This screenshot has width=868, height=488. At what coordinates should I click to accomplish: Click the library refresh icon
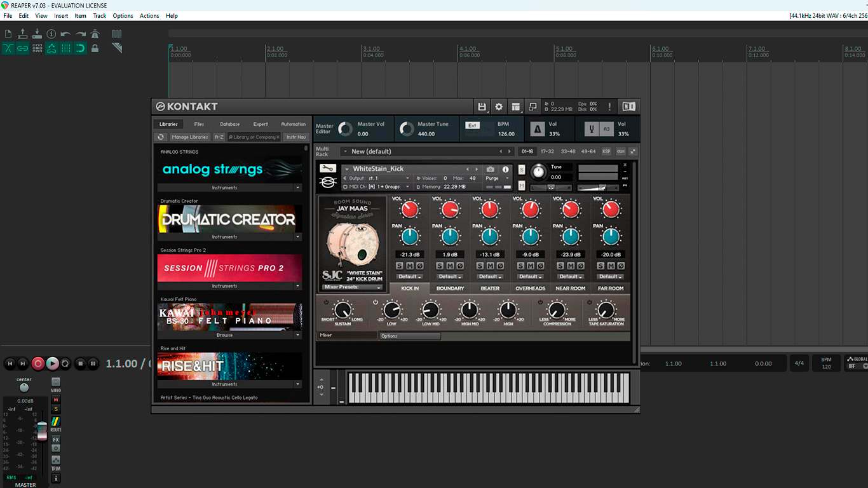pos(161,137)
